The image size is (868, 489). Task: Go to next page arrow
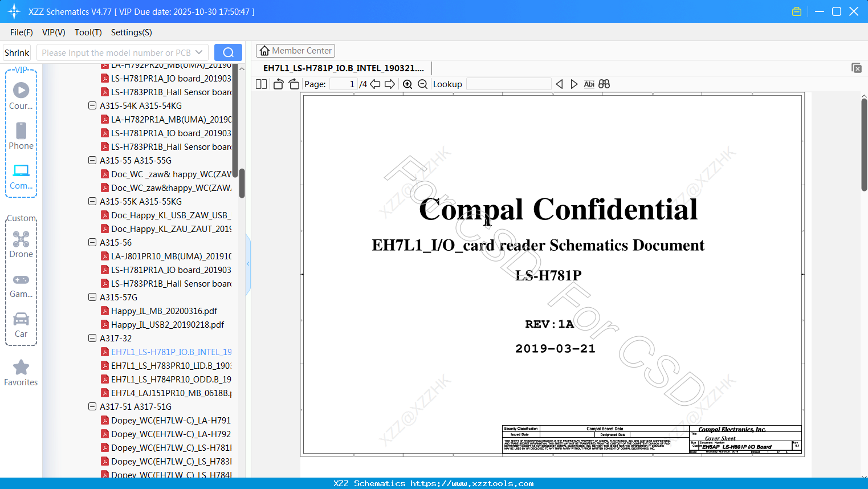[x=390, y=84]
